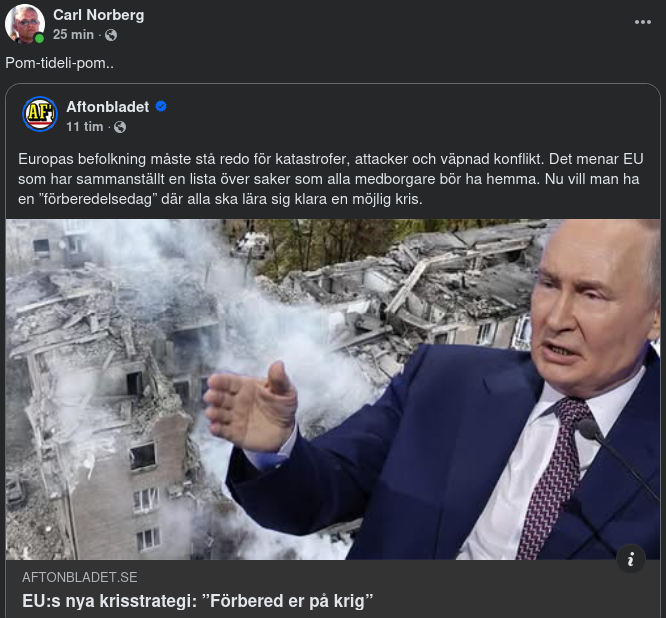
Task: Open the shared post's 11 tim timestamp
Action: pos(84,127)
